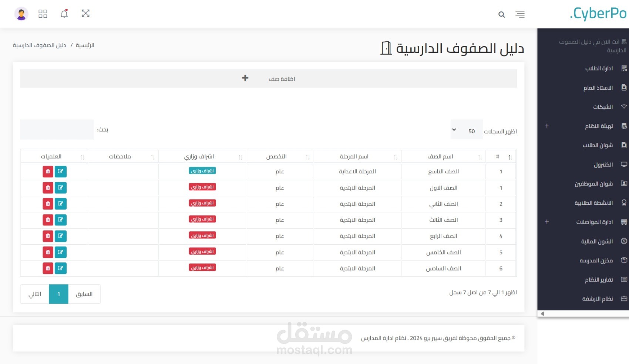629x364 pixels.
Task: Sort the table by اشراف وزاري column
Action: pos(202,157)
